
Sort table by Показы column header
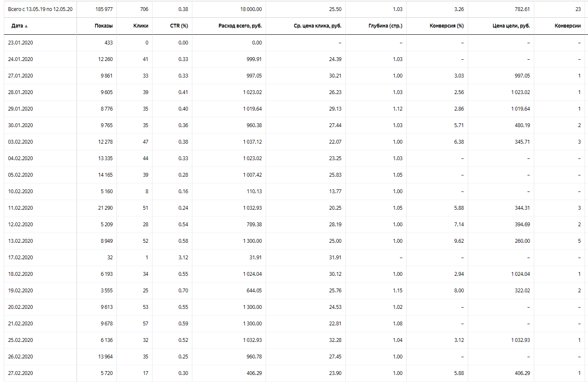tap(104, 26)
